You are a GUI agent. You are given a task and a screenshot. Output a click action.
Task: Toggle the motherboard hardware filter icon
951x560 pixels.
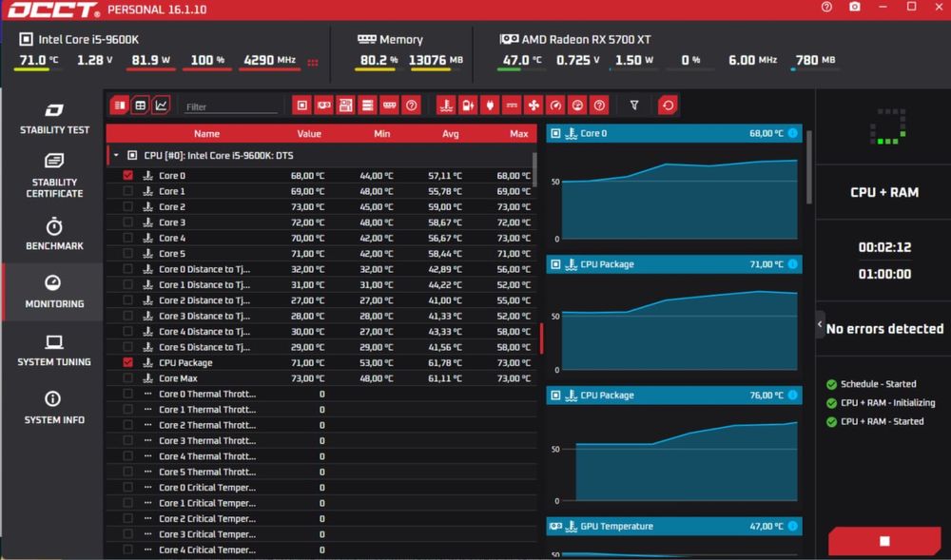(x=346, y=106)
